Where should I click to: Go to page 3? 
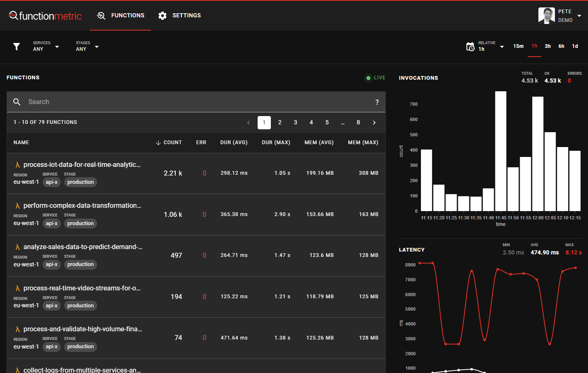(296, 123)
